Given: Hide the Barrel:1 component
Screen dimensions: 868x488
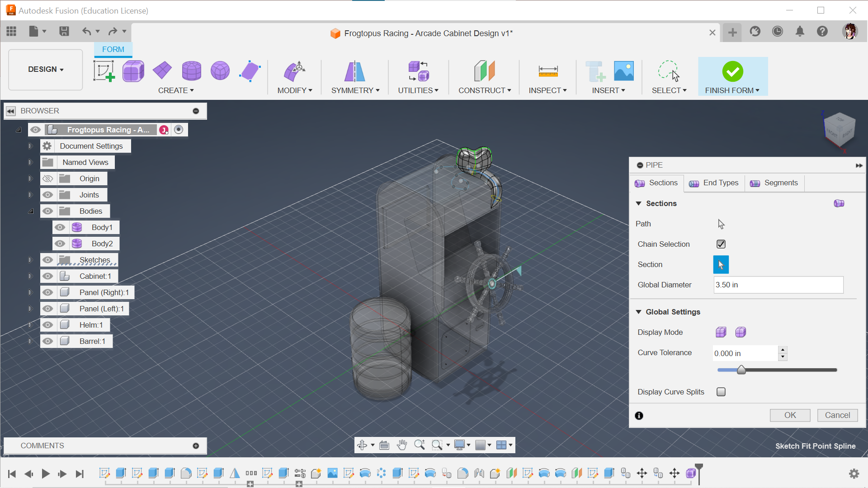Looking at the screenshot, I should [47, 341].
